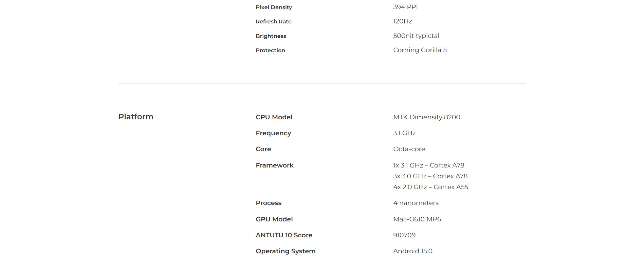Image resolution: width=644 pixels, height=257 pixels.
Task: Click the Octa-core value text
Action: 409,149
